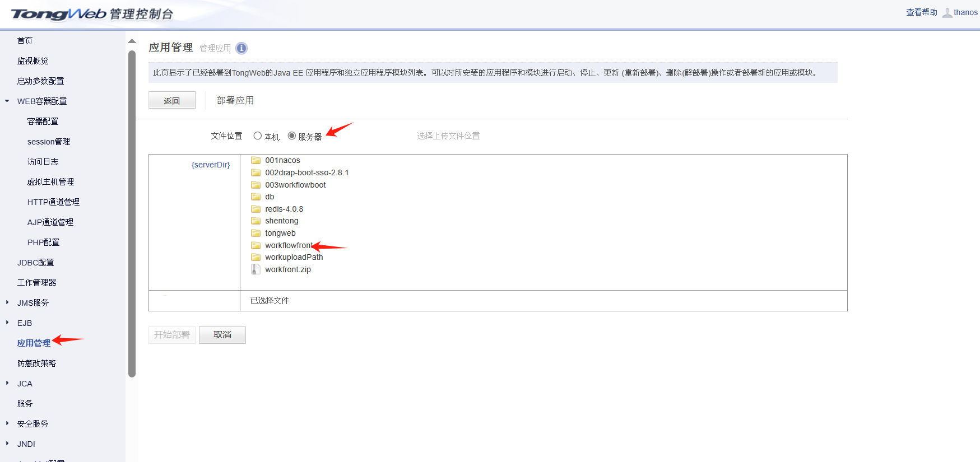Open 访问日志 submenu item
Screen dimensions: 980x462
coord(43,162)
